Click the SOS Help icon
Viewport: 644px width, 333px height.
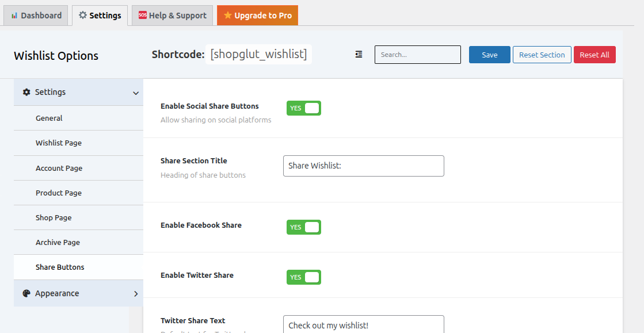point(143,15)
